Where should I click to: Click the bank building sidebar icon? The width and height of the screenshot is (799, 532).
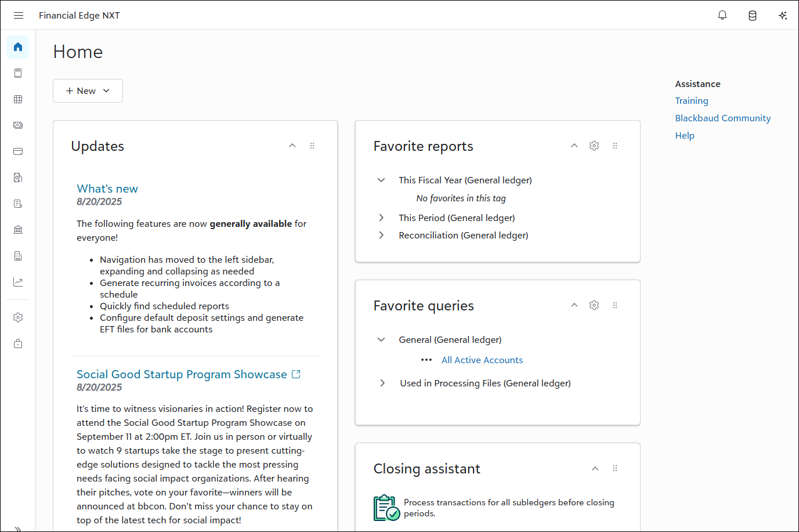(x=18, y=230)
